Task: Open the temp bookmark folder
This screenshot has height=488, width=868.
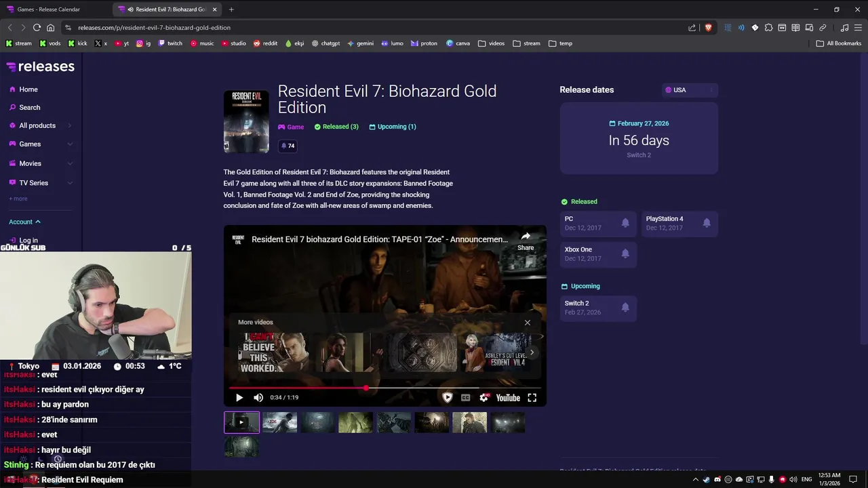Action: click(560, 43)
